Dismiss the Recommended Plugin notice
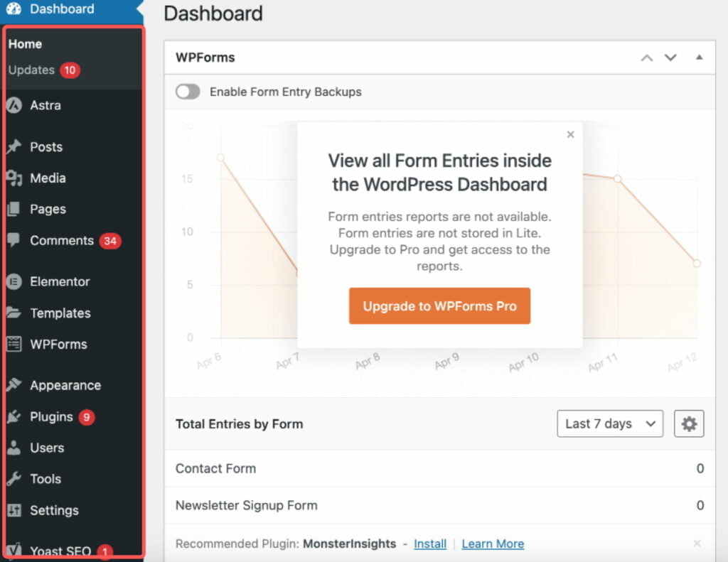The image size is (728, 562). point(697,543)
